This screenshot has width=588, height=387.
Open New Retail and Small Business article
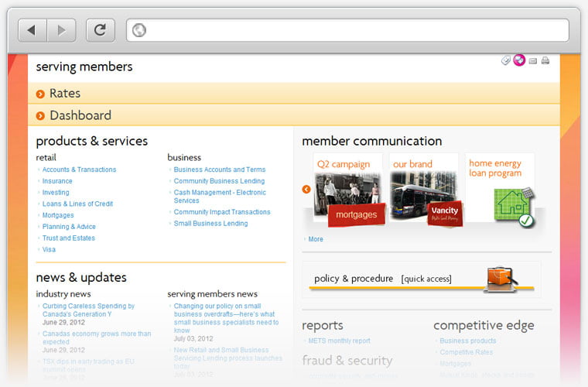[228, 358]
